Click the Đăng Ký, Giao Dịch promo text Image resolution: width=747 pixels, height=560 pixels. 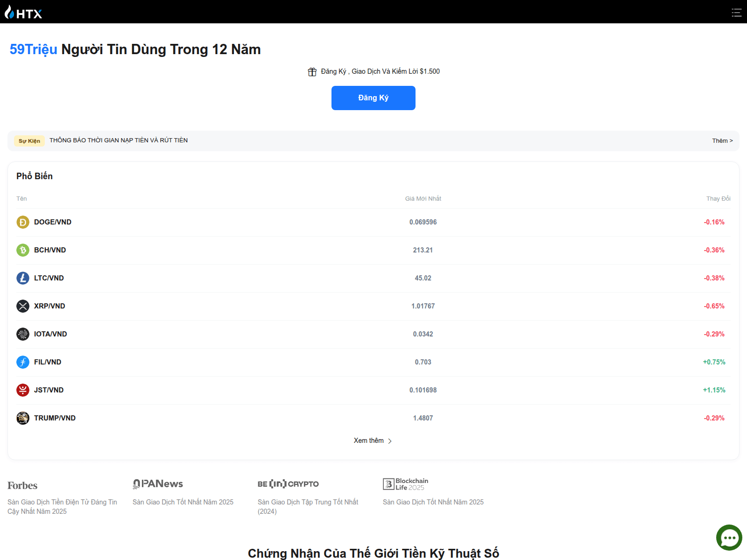pos(381,71)
